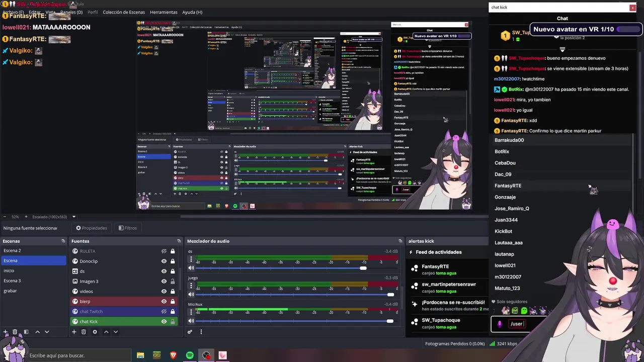644x362 pixels.
Task: Remove the selected source with the trash icon
Action: (x=84, y=332)
